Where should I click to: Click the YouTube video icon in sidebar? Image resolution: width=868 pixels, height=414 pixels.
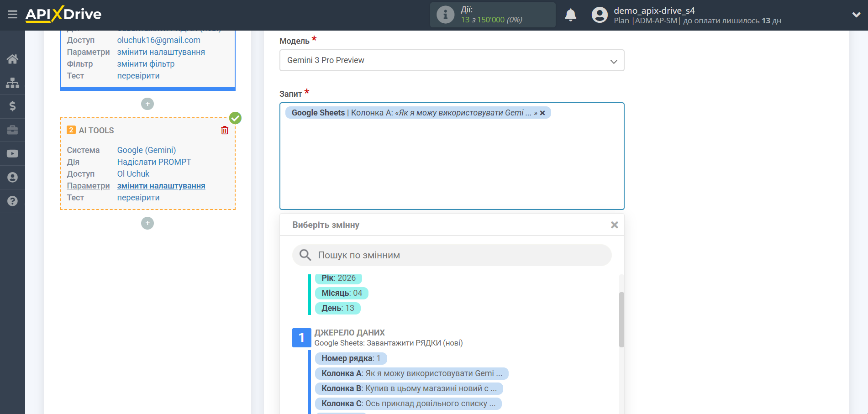pyautogui.click(x=12, y=154)
